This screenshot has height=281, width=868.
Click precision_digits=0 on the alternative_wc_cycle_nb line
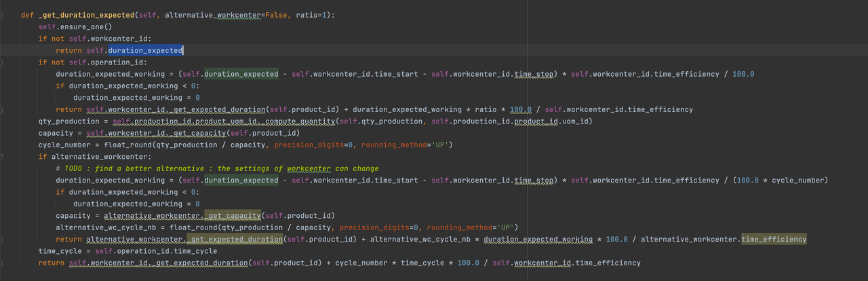[x=380, y=227]
